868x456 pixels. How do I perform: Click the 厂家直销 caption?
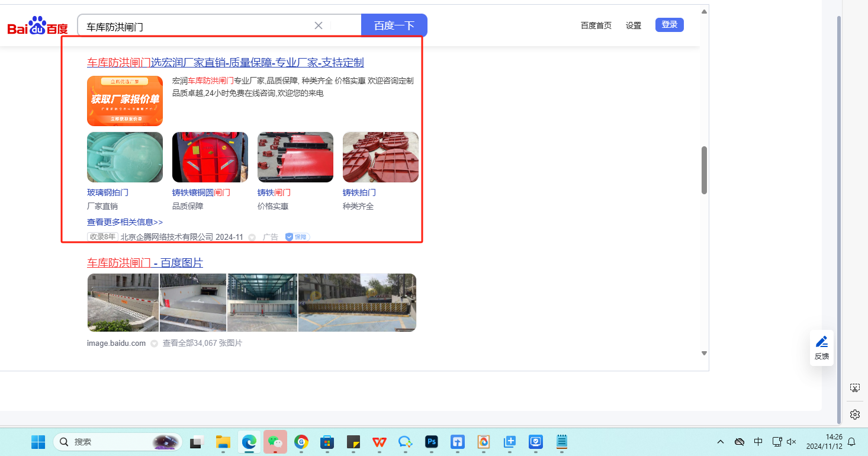[x=102, y=206]
